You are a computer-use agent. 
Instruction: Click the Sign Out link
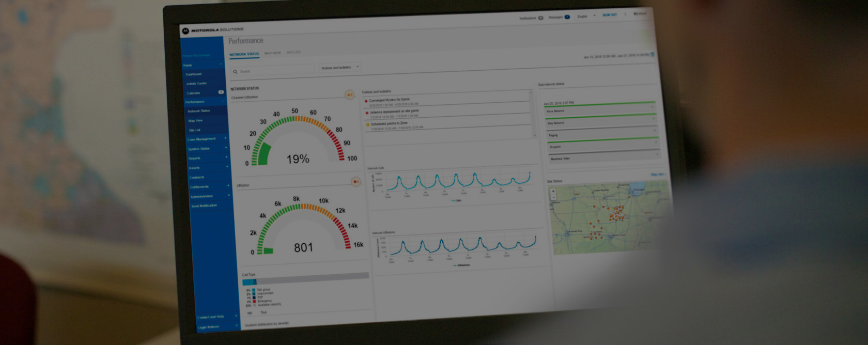click(610, 15)
